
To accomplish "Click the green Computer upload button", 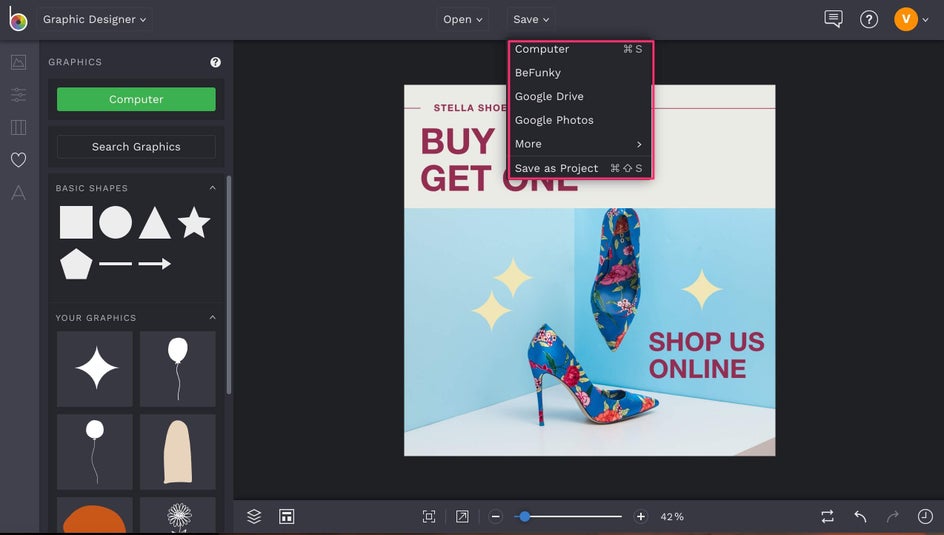I will coord(136,99).
